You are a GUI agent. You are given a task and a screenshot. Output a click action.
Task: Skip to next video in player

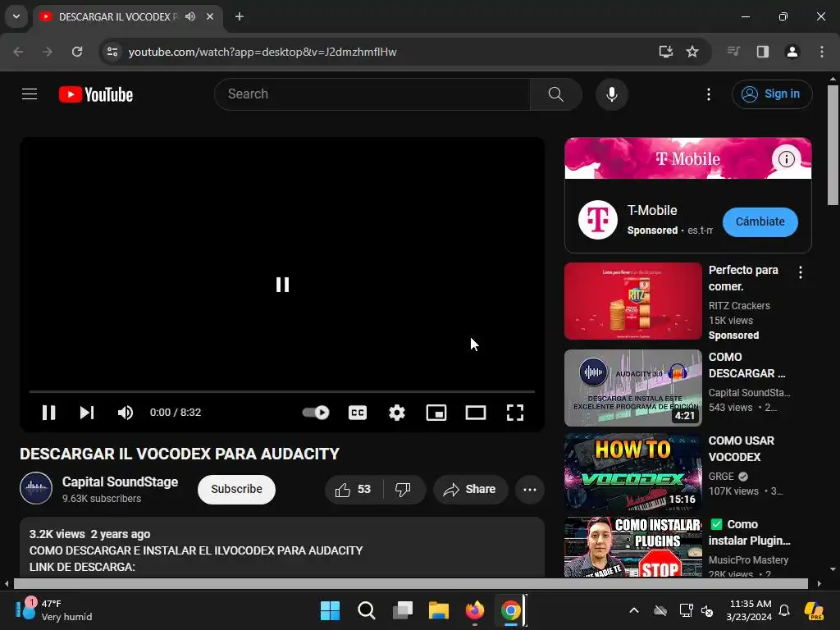(87, 413)
